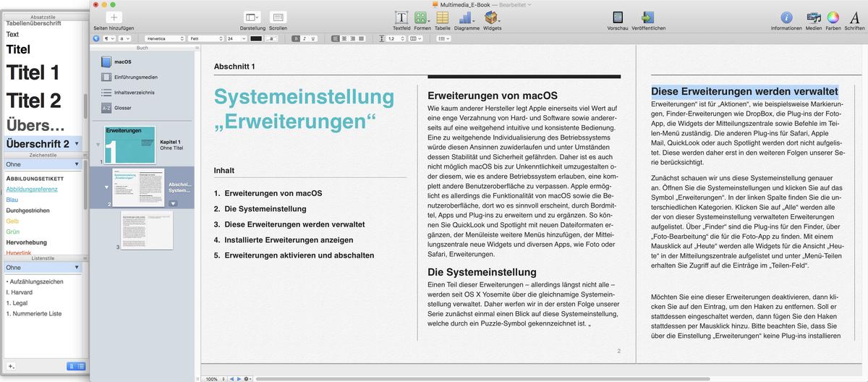The image size is (868, 382).
Task: Apply the Harvard list style
Action: (18, 291)
